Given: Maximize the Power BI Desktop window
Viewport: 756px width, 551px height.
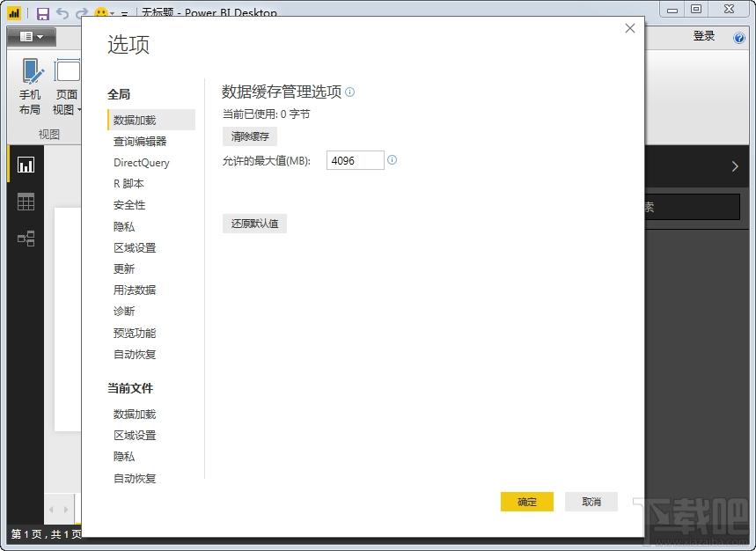Looking at the screenshot, I should click(x=696, y=10).
